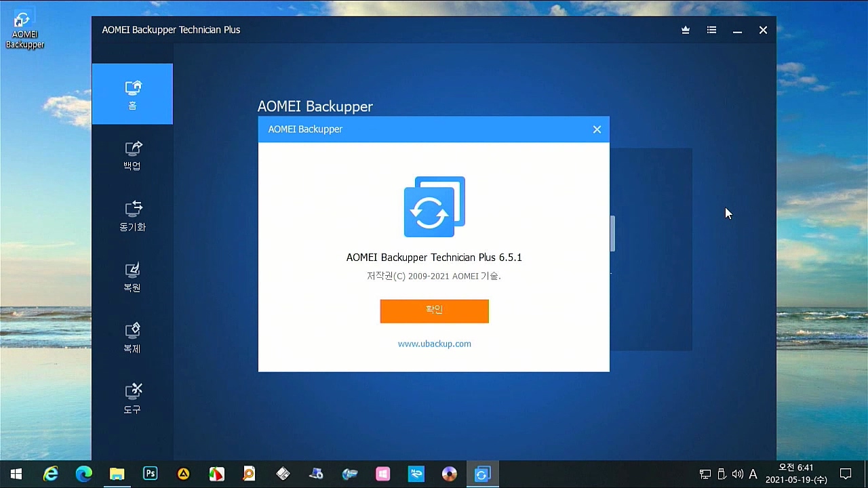Viewport: 868px width, 488px height.
Task: Select the Home (홈) sidebar tab
Action: point(132,94)
